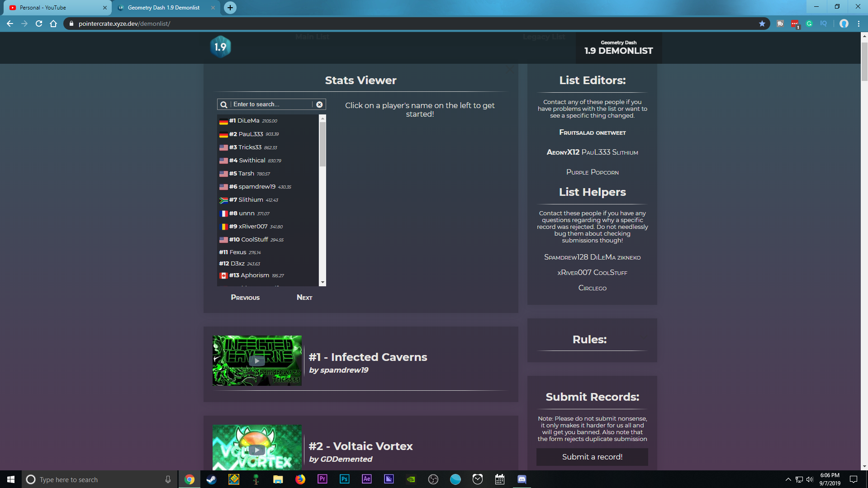Click list editor AeonyX12
Image resolution: width=868 pixels, height=488 pixels.
click(x=563, y=152)
